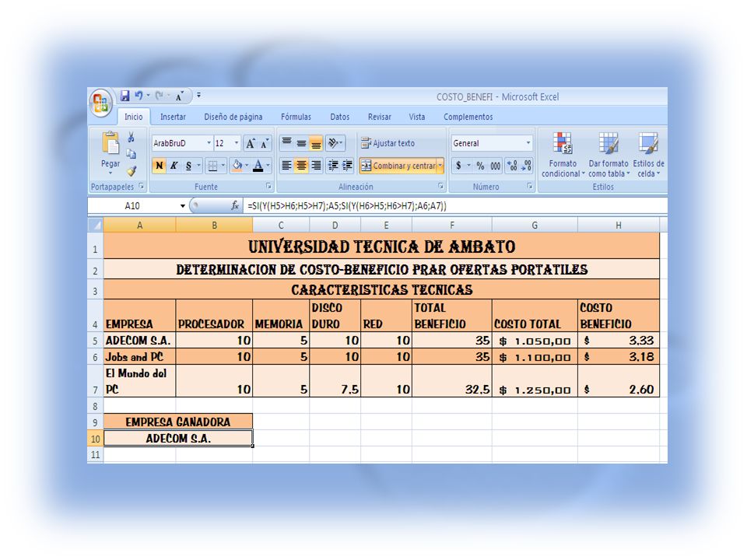Open Número dialog launcher
This screenshot has width=747, height=560.
530,186
